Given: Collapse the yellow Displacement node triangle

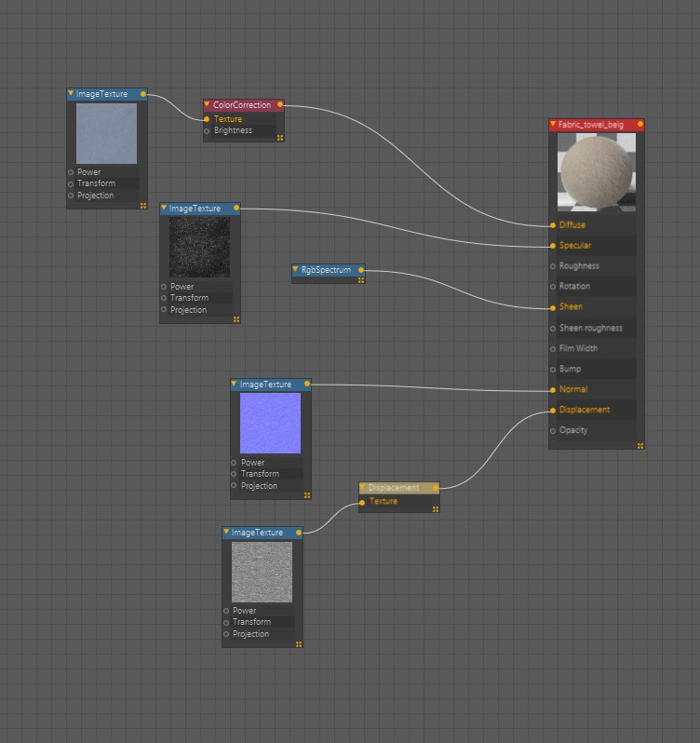Looking at the screenshot, I should pyautogui.click(x=363, y=487).
